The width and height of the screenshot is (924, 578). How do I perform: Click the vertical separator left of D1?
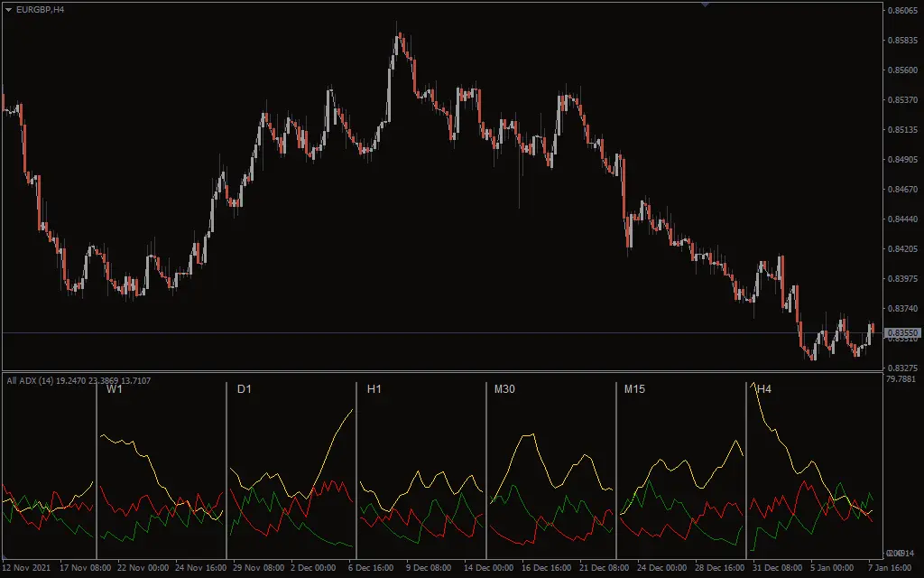[x=226, y=470]
